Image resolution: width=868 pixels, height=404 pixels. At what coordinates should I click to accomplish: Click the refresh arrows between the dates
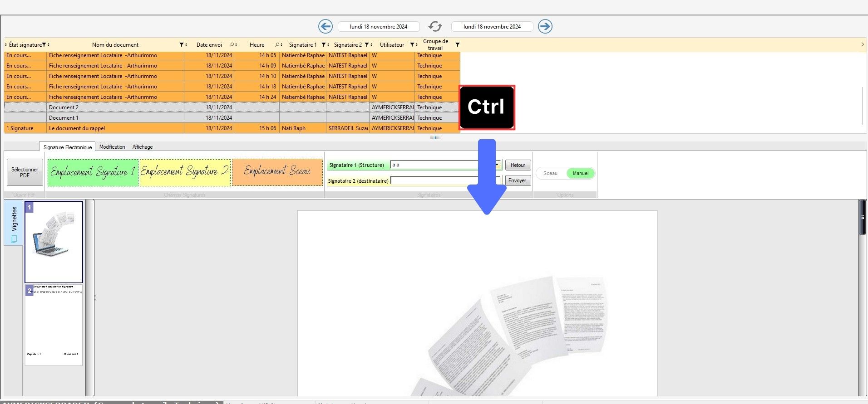[x=435, y=26]
